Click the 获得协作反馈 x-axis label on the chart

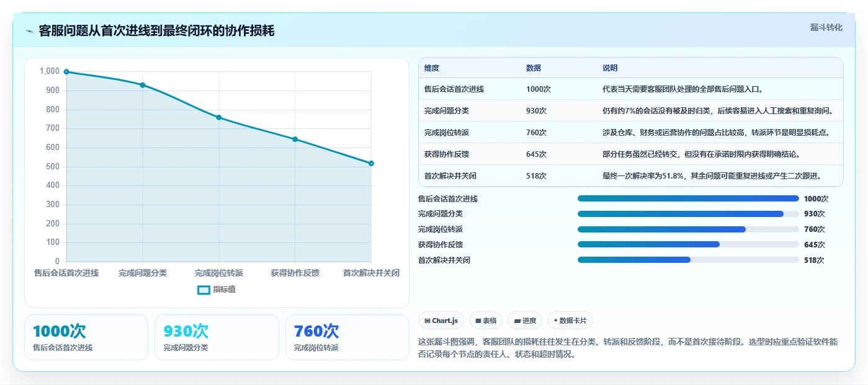(x=295, y=273)
